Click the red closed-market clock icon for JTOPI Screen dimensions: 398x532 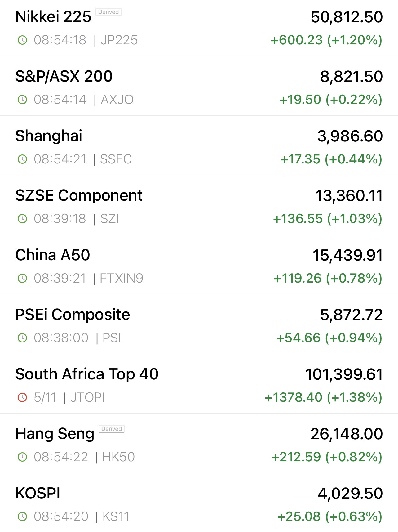(22, 397)
